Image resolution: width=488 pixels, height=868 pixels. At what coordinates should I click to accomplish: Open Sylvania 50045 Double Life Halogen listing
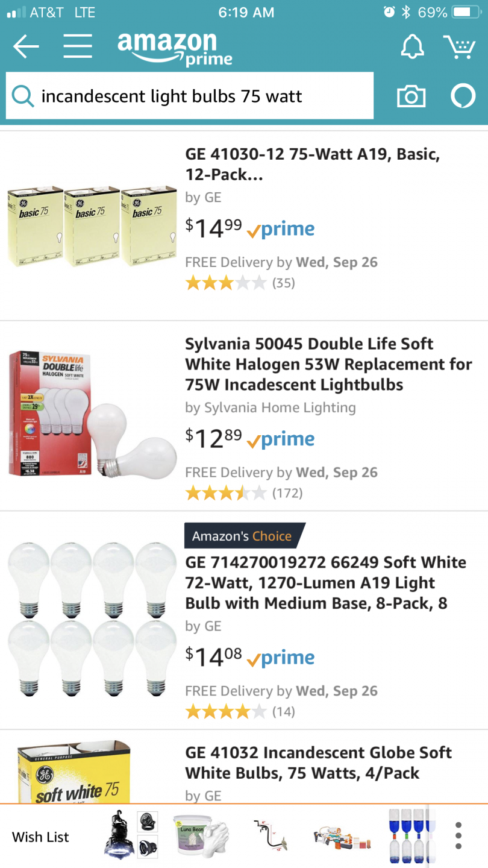click(x=328, y=364)
